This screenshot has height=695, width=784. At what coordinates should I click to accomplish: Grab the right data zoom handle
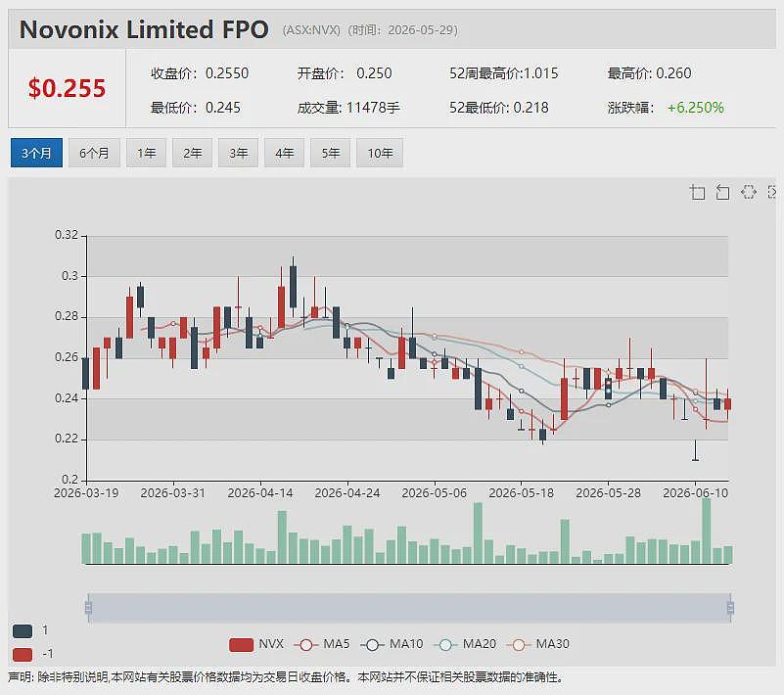(730, 608)
